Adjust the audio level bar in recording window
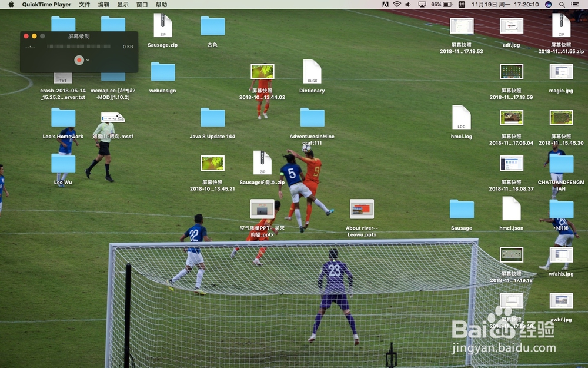The width and height of the screenshot is (588, 368). pos(79,47)
